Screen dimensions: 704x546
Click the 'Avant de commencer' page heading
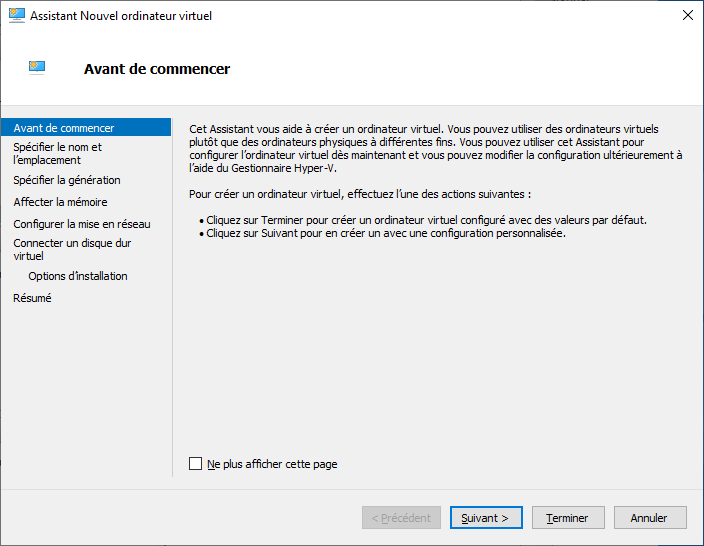point(157,69)
